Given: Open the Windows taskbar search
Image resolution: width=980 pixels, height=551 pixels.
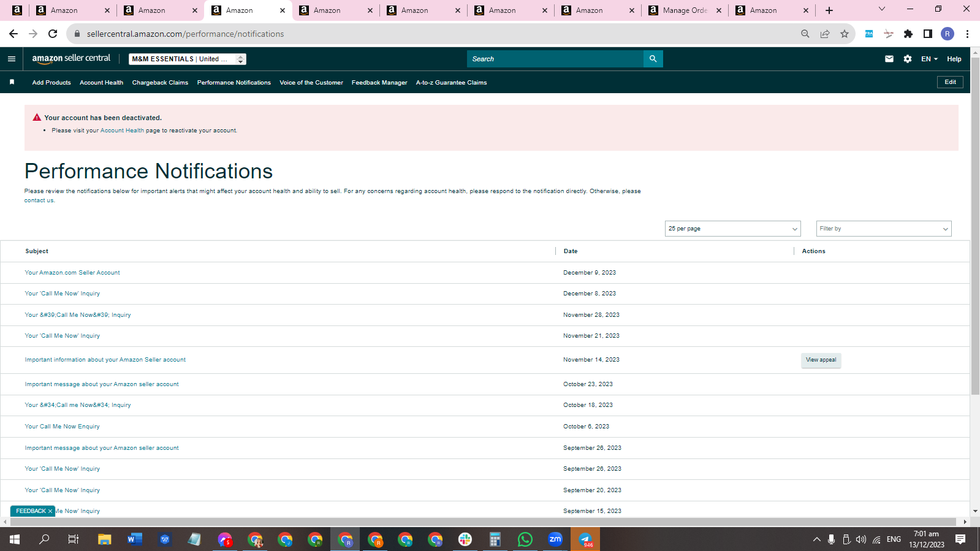Looking at the screenshot, I should 44,539.
